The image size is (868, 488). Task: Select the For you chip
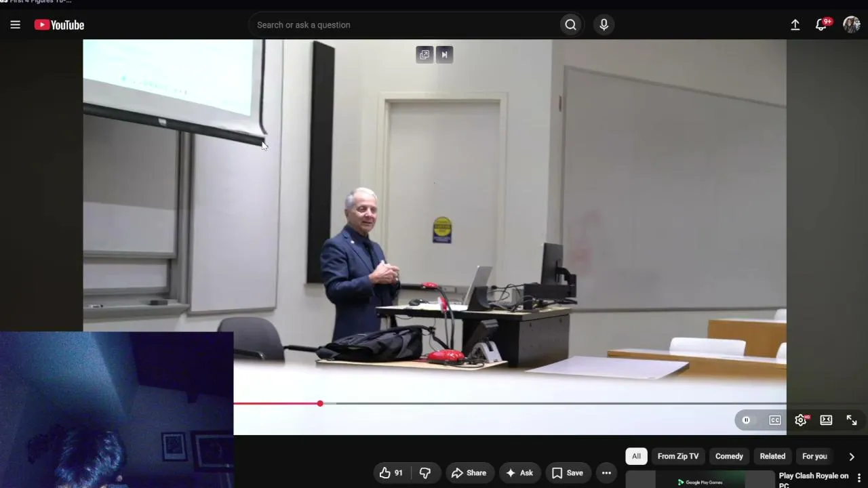(814, 456)
